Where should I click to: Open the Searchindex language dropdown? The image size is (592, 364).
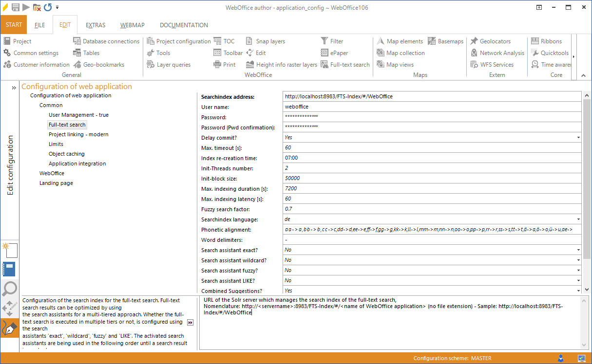point(578,219)
